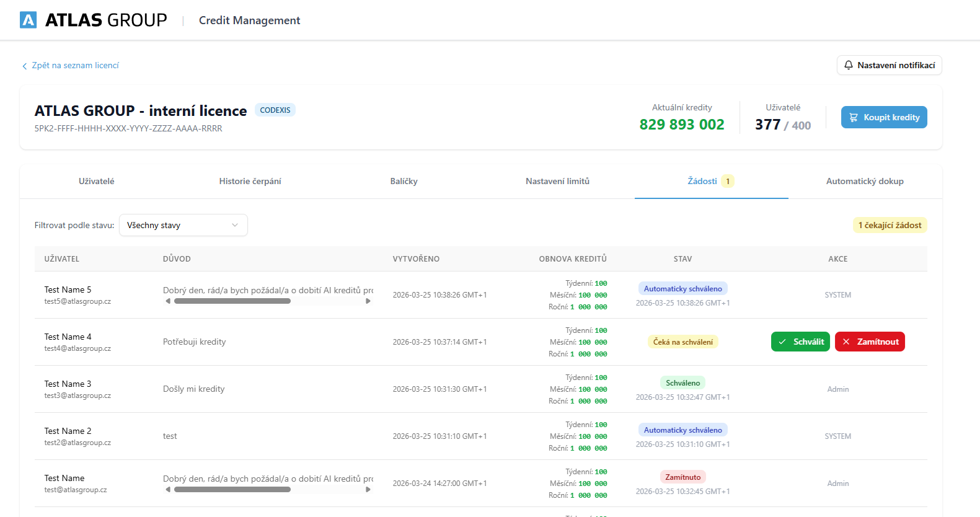The height and width of the screenshot is (517, 980).
Task: Click the bell icon in notification settings
Action: point(849,65)
